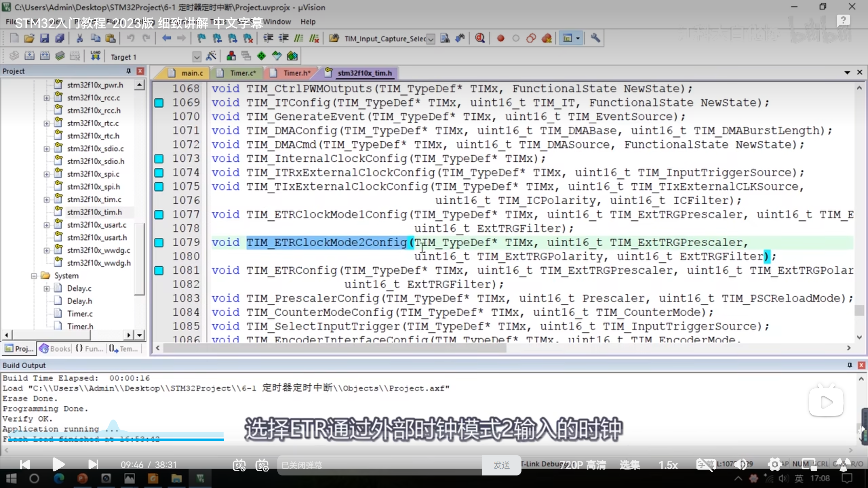
Task: Click the Download (LOAD) to flash icon
Action: click(x=95, y=56)
